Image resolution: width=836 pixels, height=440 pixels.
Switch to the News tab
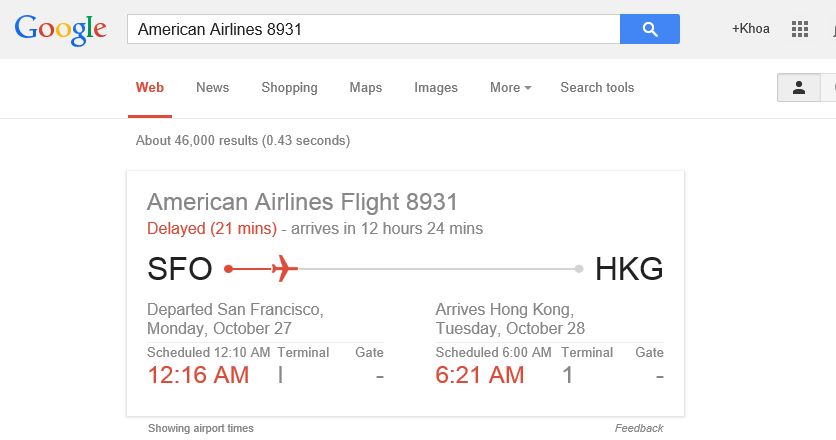(212, 88)
